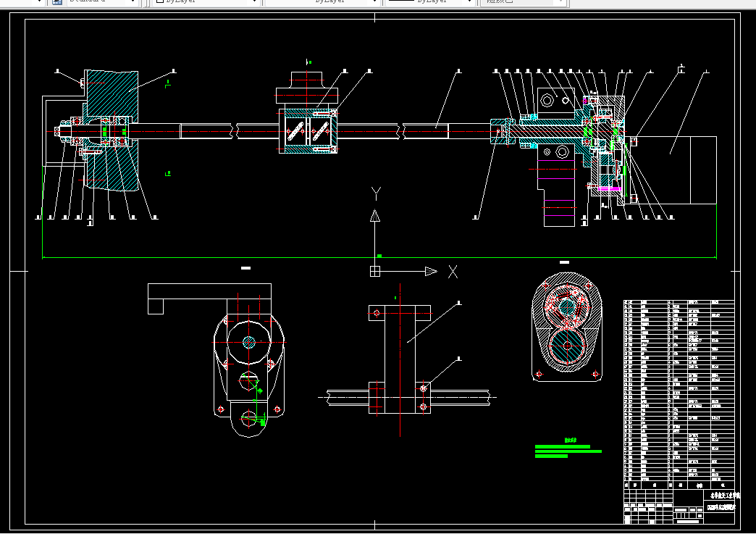Select the gear cross-section view
This screenshot has width=756, height=534.
[567, 328]
